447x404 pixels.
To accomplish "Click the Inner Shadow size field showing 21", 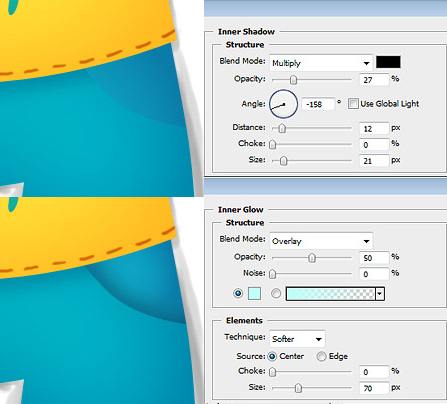I will coord(374,161).
